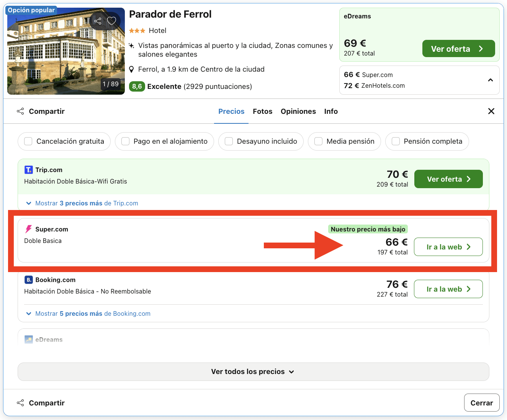Viewport: 507px width, 420px height.
Task: Save hotel with the heart icon
Action: 111,21
